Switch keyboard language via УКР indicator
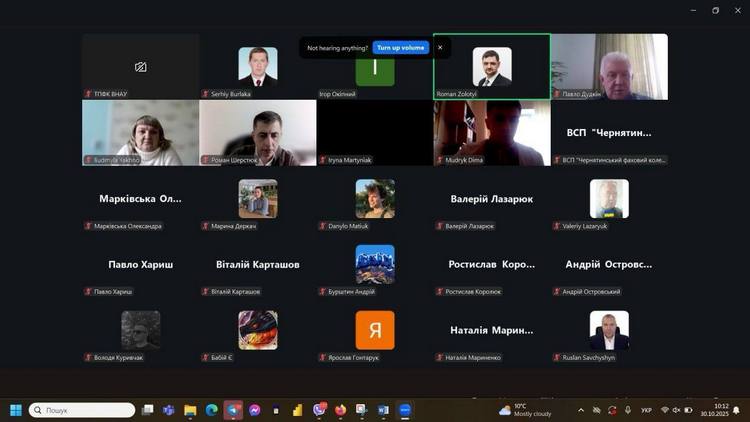This screenshot has width=750, height=422. tap(646, 410)
